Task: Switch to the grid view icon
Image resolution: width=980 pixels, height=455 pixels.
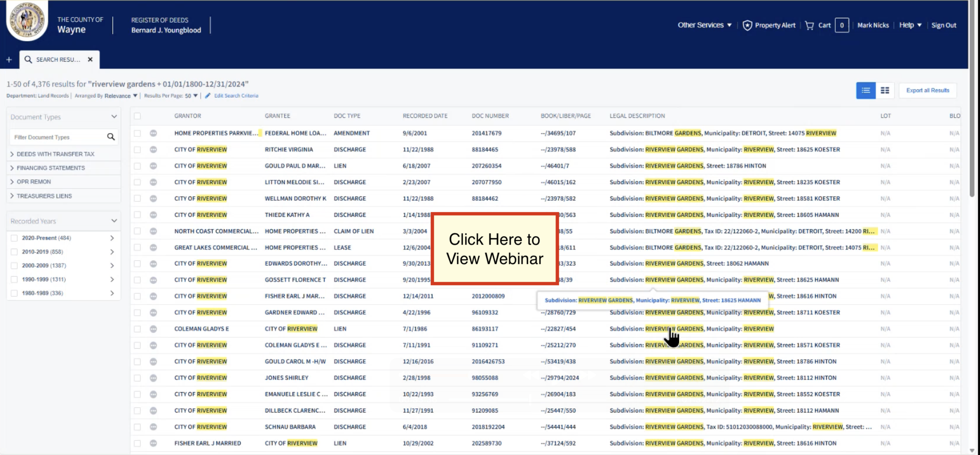Action: (885, 90)
